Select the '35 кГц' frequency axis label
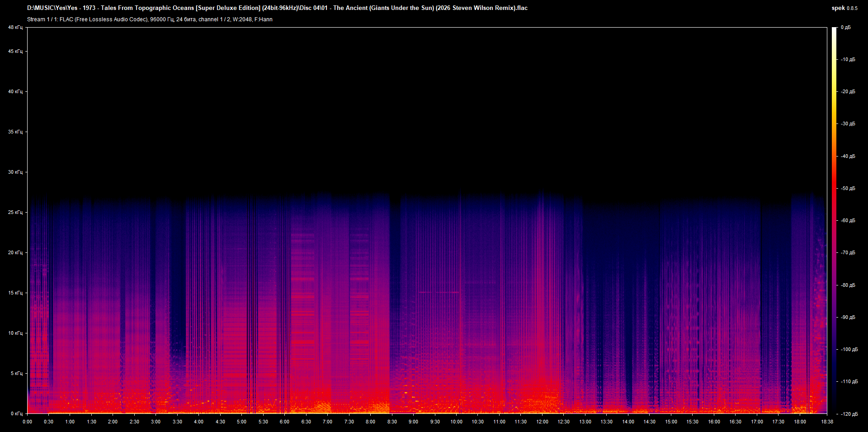868x432 pixels. point(15,132)
